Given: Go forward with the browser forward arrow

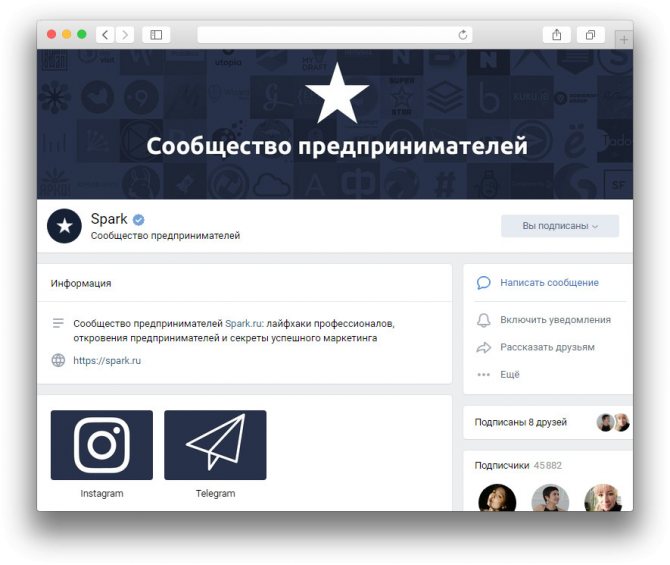Looking at the screenshot, I should click(x=125, y=35).
